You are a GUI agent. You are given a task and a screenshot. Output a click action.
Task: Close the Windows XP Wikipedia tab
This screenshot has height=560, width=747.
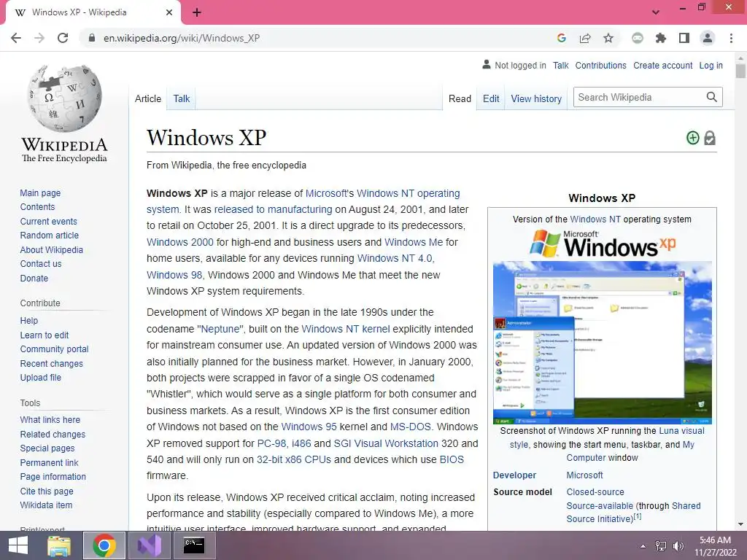pyautogui.click(x=169, y=12)
